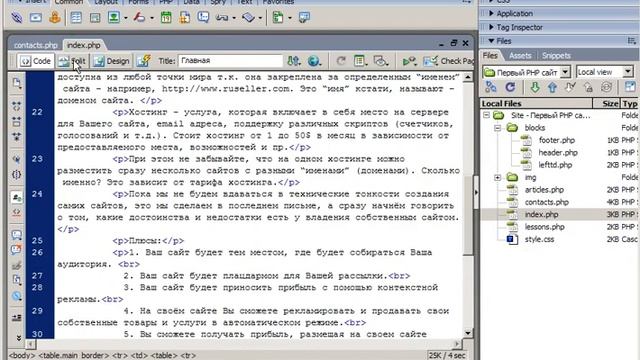The height and width of the screenshot is (360, 640).
Task: Switch to contacts.php document tab
Action: 36,45
